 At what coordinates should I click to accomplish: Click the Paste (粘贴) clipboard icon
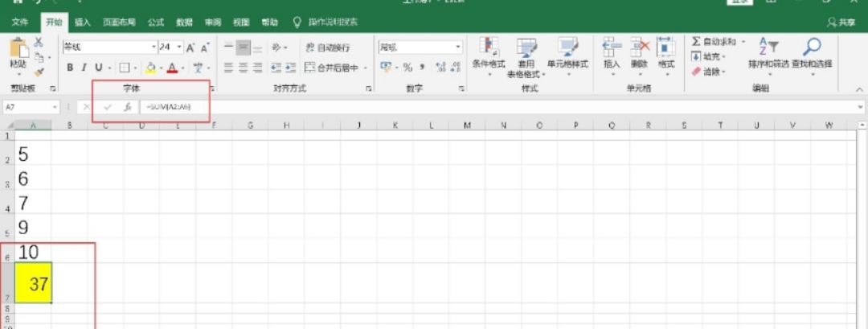click(x=18, y=51)
